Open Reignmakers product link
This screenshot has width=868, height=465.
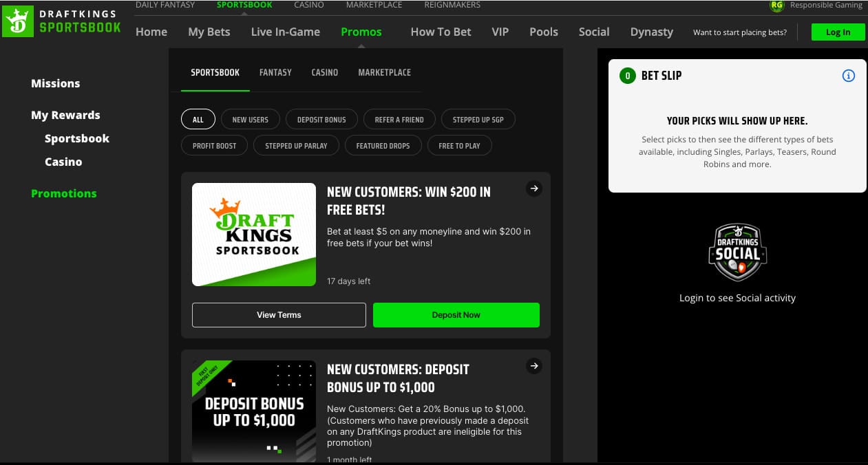[452, 5]
